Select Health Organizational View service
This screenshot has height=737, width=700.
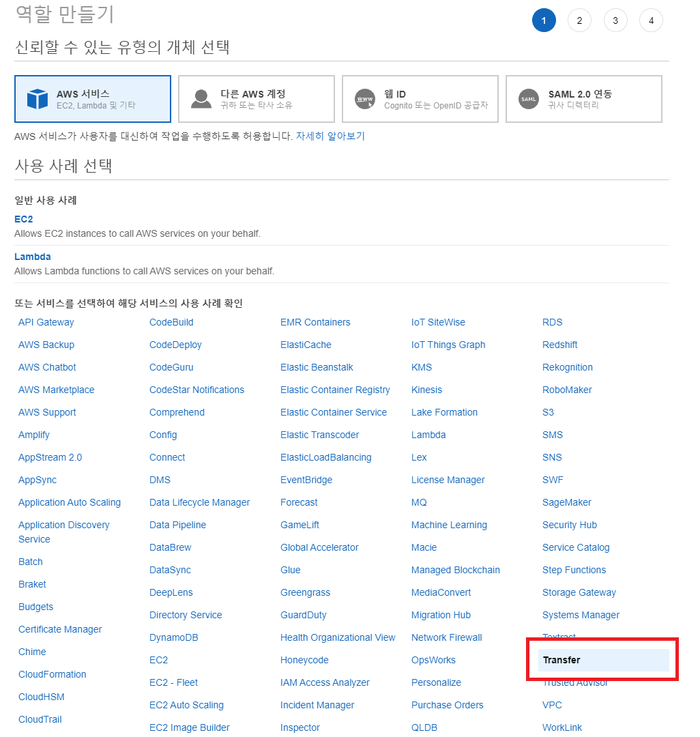pyautogui.click(x=338, y=637)
